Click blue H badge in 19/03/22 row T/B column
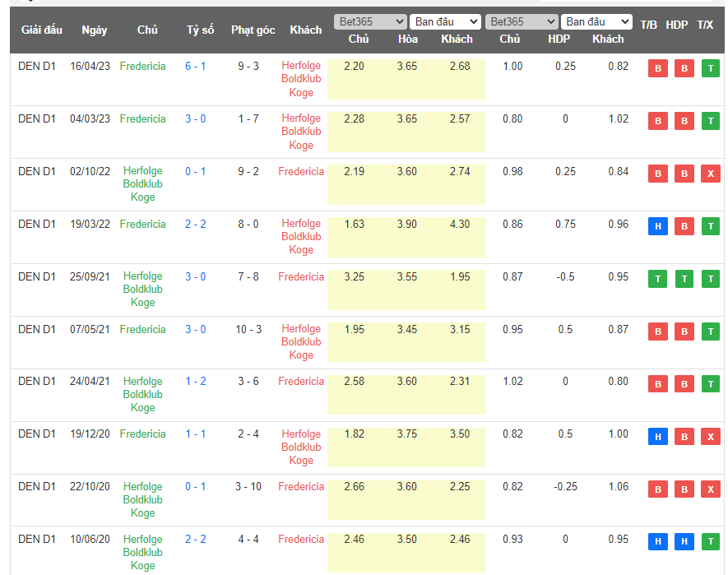728x575 pixels. coord(657,226)
